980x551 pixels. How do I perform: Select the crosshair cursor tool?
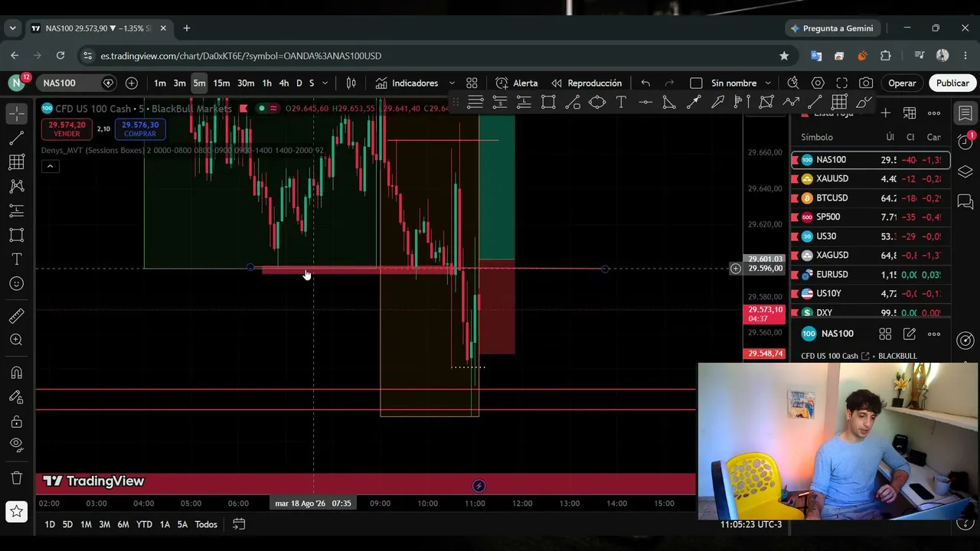(16, 113)
